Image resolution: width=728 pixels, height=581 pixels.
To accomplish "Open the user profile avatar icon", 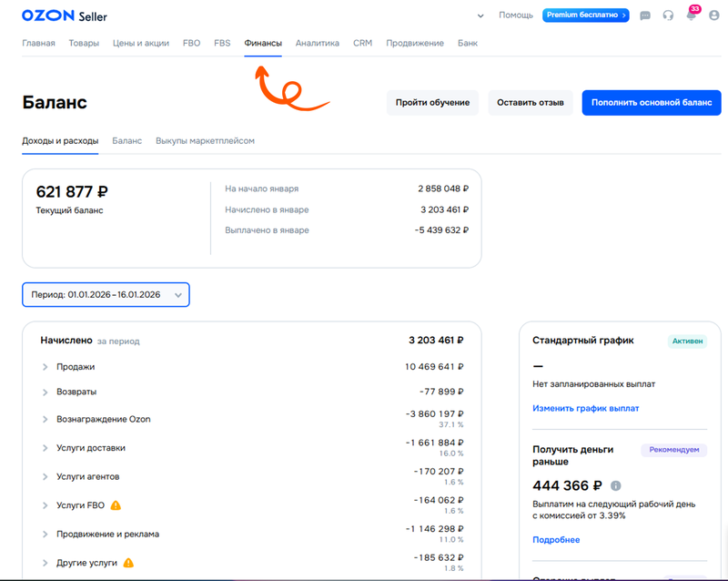I will tap(713, 15).
